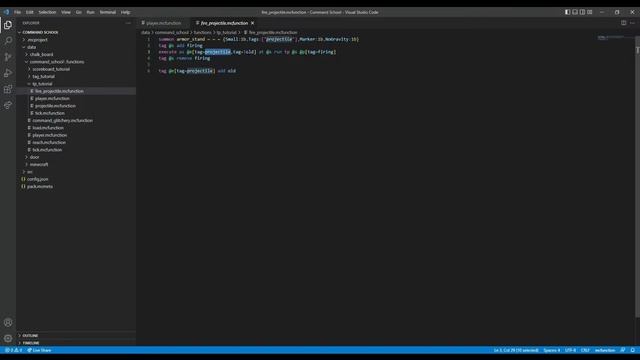Open the Manage gear icon
The height and width of the screenshot is (360, 640).
coord(8,338)
